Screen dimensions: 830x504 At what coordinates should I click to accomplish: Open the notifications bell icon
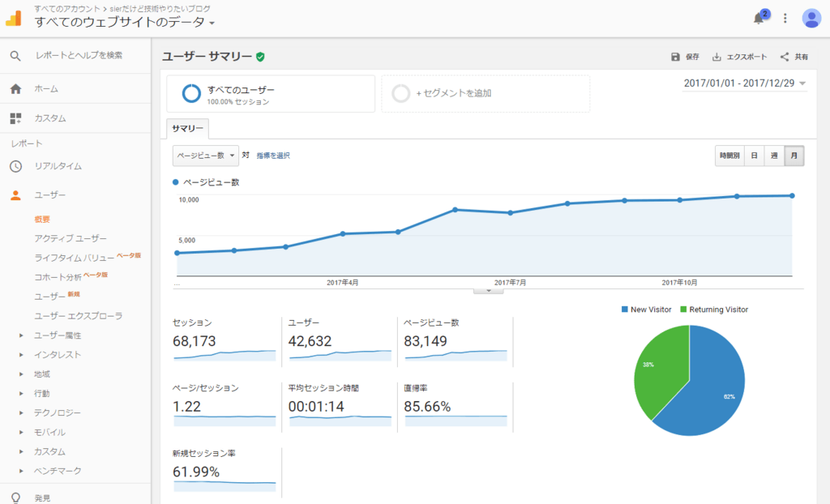pos(759,19)
